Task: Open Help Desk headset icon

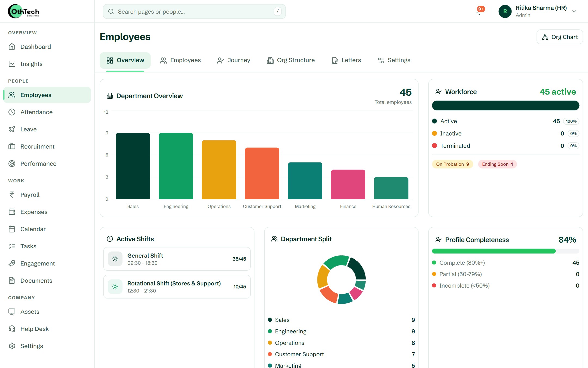Action: [12, 329]
